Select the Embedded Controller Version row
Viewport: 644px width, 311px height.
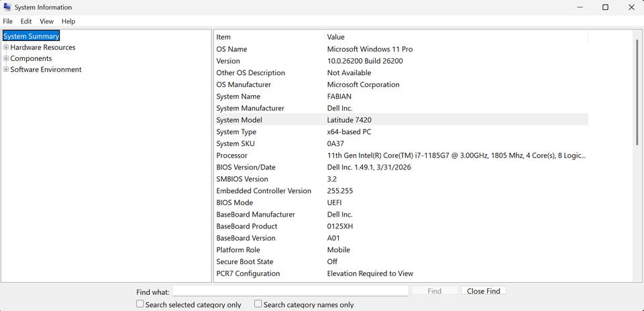click(x=401, y=191)
